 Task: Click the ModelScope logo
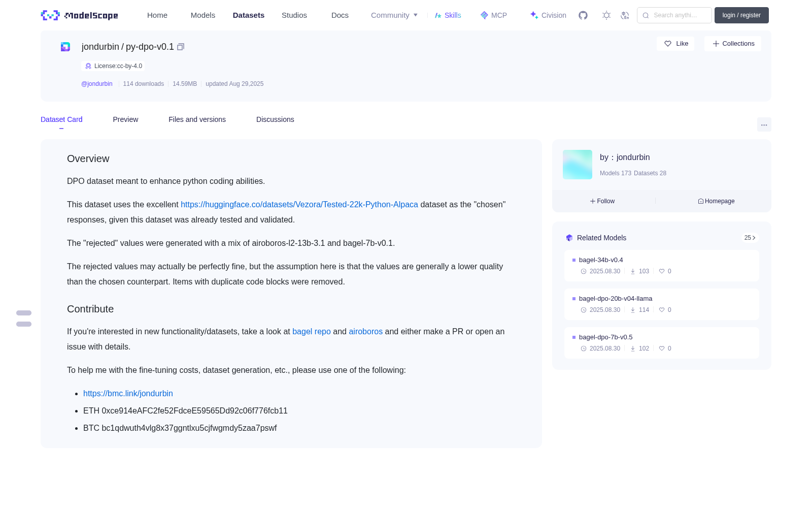[79, 15]
